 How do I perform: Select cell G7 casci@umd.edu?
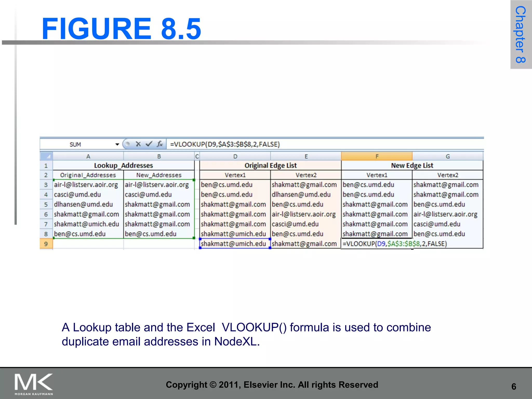coord(448,224)
